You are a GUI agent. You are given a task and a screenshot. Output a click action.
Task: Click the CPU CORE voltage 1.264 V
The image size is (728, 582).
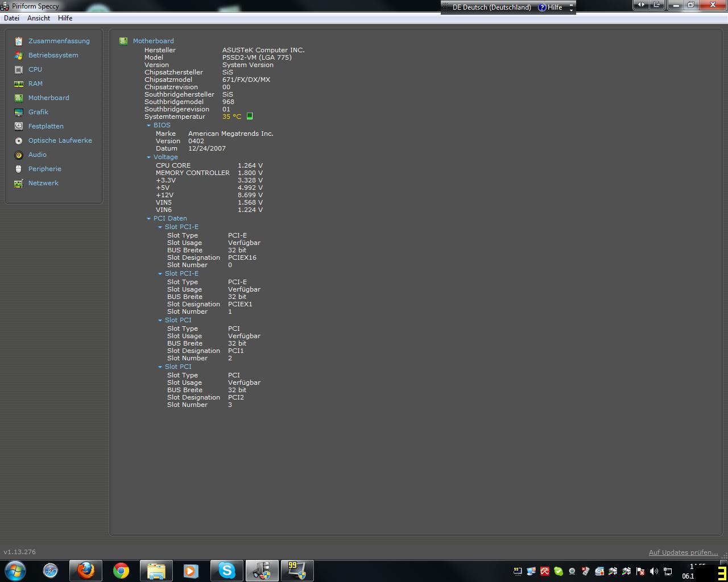pyautogui.click(x=250, y=165)
